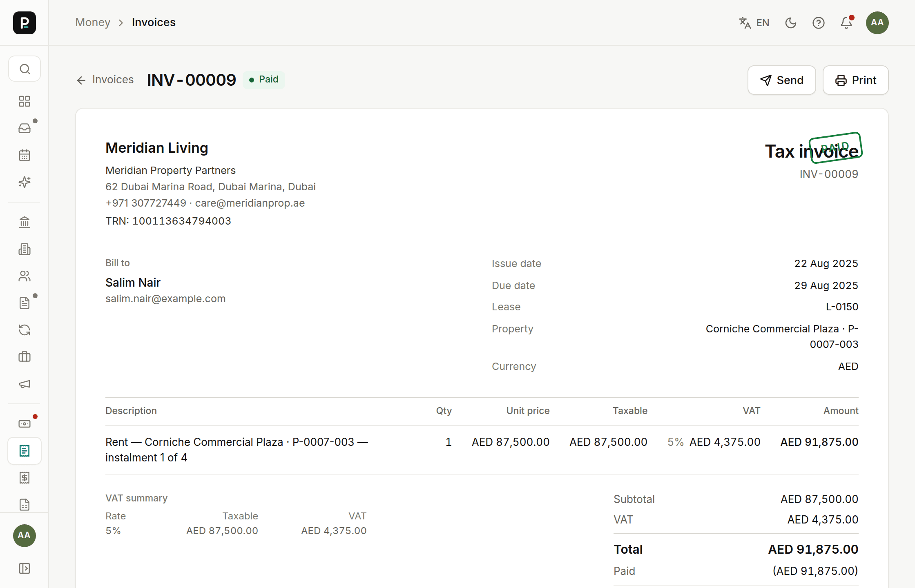The image size is (915, 588).
Task: Toggle dark mode moon icon
Action: click(x=791, y=23)
